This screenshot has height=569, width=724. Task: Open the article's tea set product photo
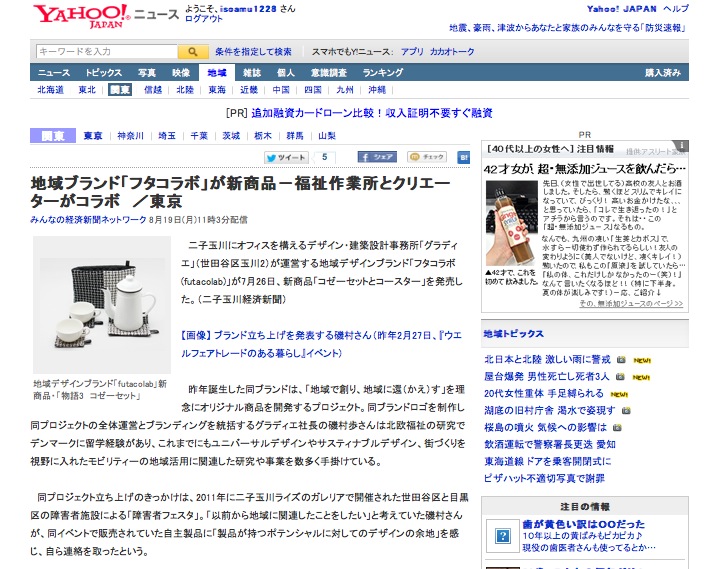pyautogui.click(x=102, y=305)
